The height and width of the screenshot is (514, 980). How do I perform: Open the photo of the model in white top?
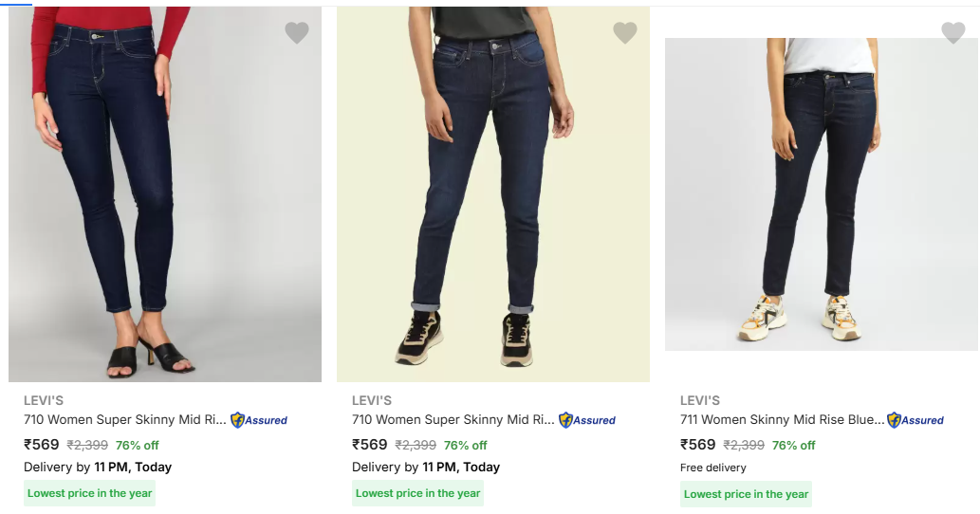(x=821, y=194)
